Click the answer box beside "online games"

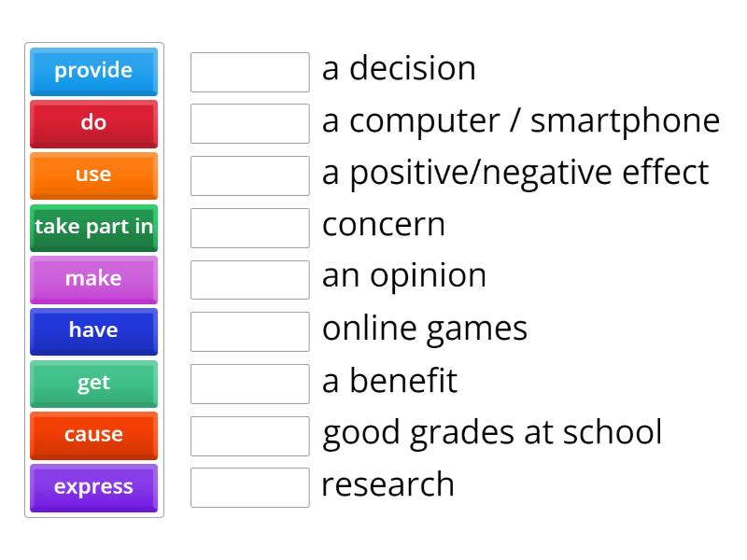pyautogui.click(x=249, y=330)
